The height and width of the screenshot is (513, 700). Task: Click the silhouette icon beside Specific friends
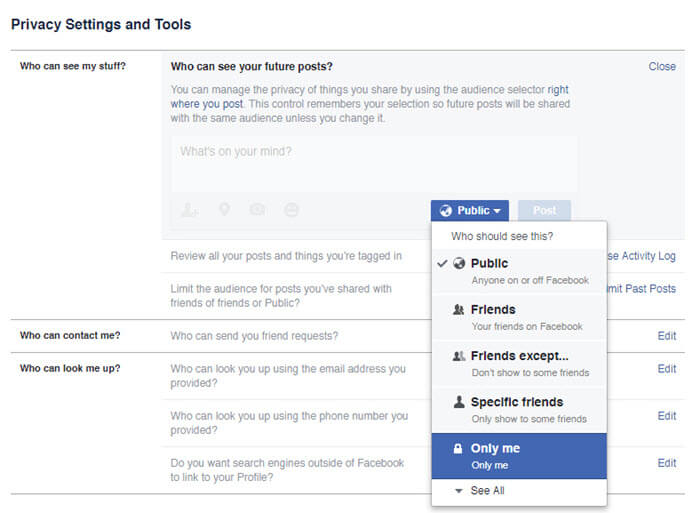459,402
